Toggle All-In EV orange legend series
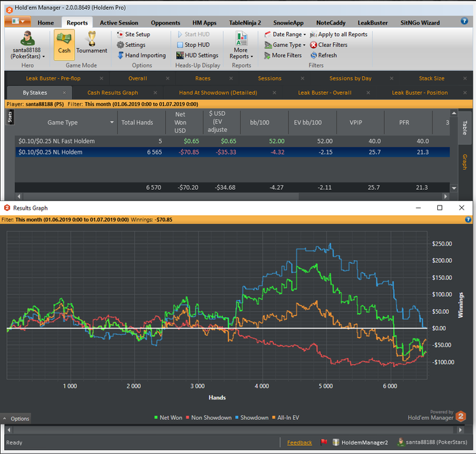The image size is (476, 454). point(286,417)
